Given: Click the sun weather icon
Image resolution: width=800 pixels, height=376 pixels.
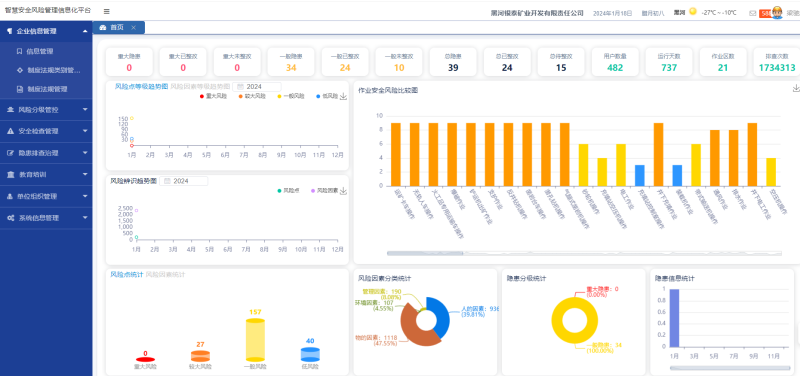Looking at the screenshot, I should 692,12.
